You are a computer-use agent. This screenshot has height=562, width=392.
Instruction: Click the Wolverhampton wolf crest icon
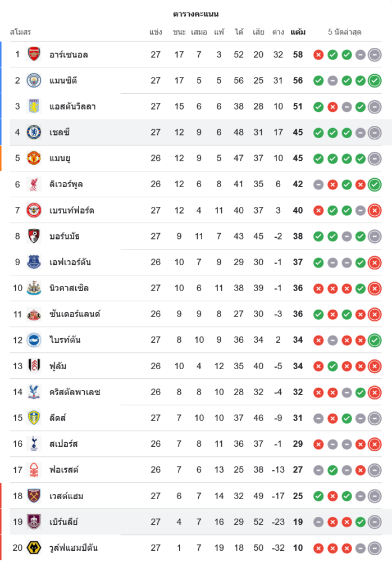coord(34,547)
